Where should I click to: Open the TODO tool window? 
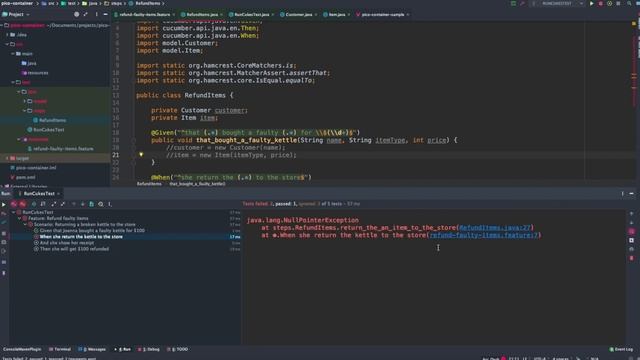click(x=178, y=349)
